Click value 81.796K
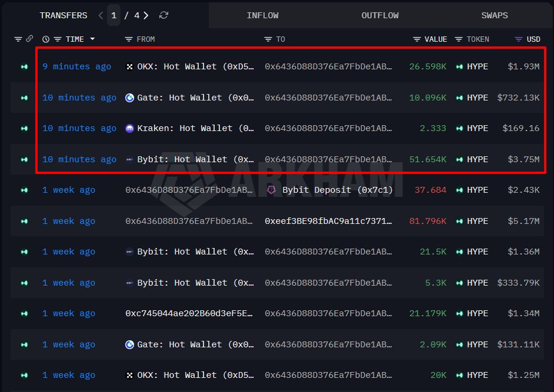554x392 pixels. [428, 221]
